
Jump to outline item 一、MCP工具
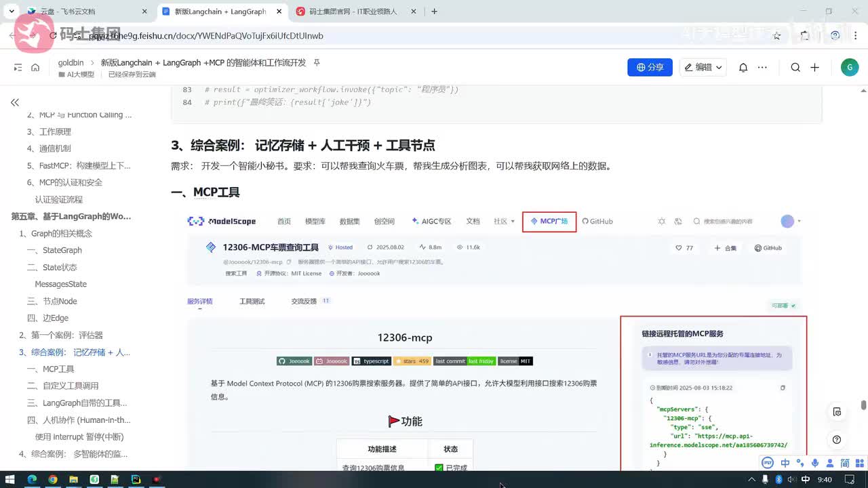coord(51,369)
